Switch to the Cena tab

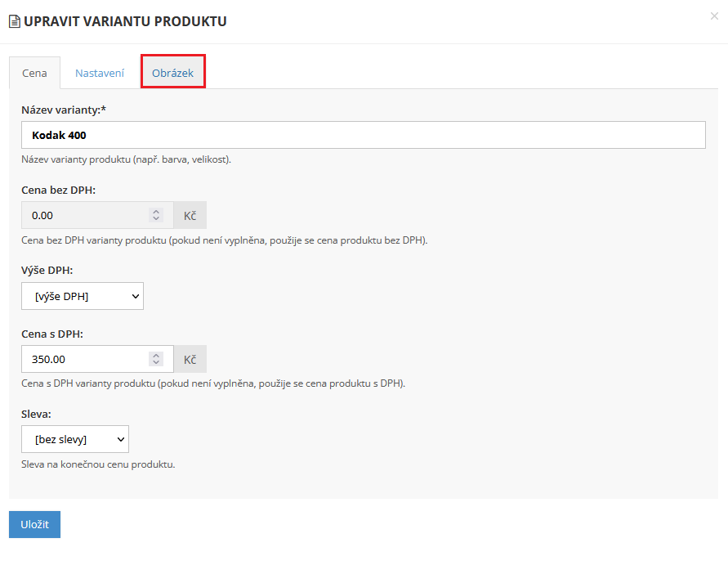pyautogui.click(x=34, y=73)
